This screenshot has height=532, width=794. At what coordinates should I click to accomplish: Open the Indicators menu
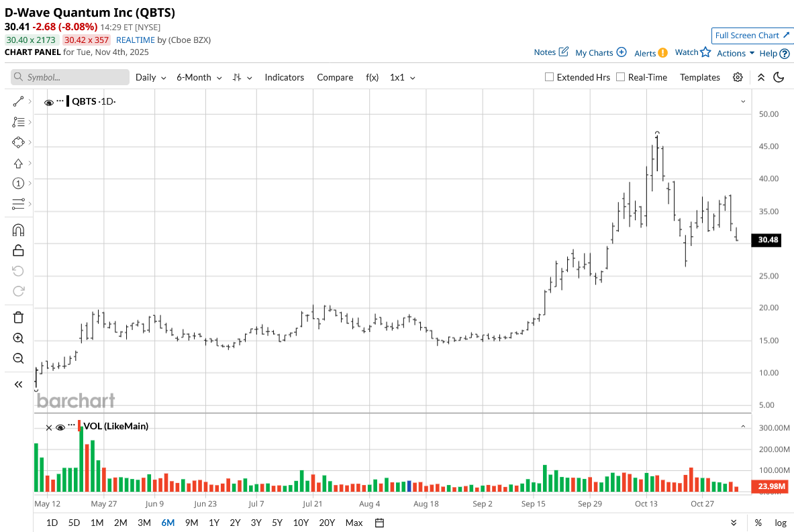coord(284,77)
